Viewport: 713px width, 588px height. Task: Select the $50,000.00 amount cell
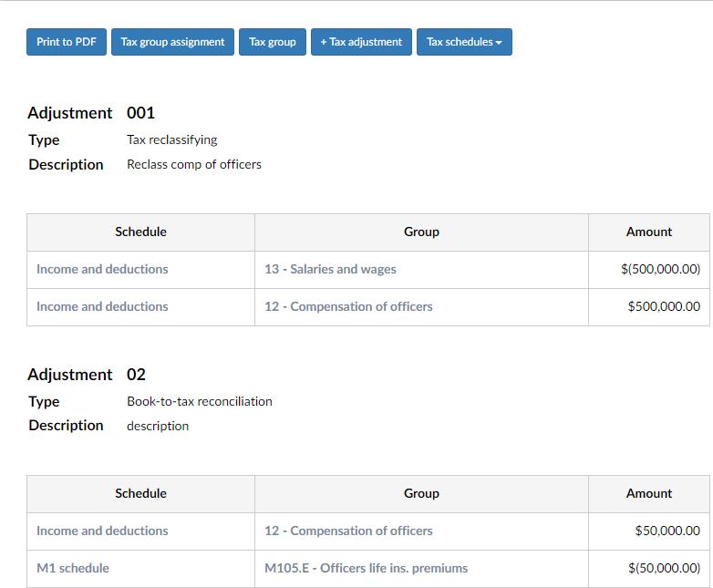(667, 531)
